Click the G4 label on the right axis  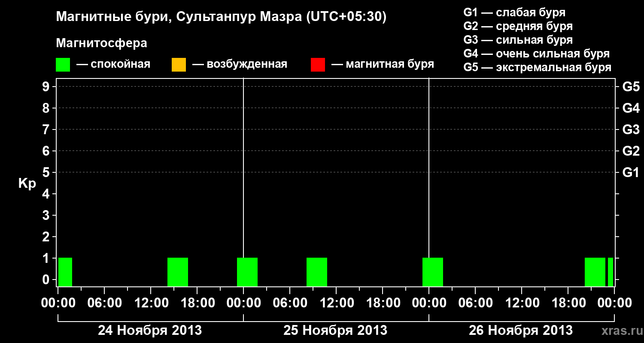631,108
